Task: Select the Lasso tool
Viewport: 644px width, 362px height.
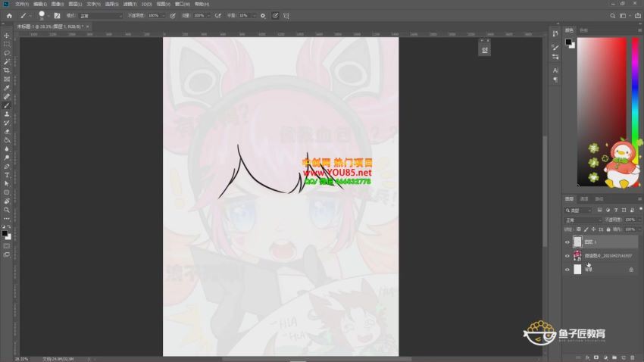Action: point(7,53)
